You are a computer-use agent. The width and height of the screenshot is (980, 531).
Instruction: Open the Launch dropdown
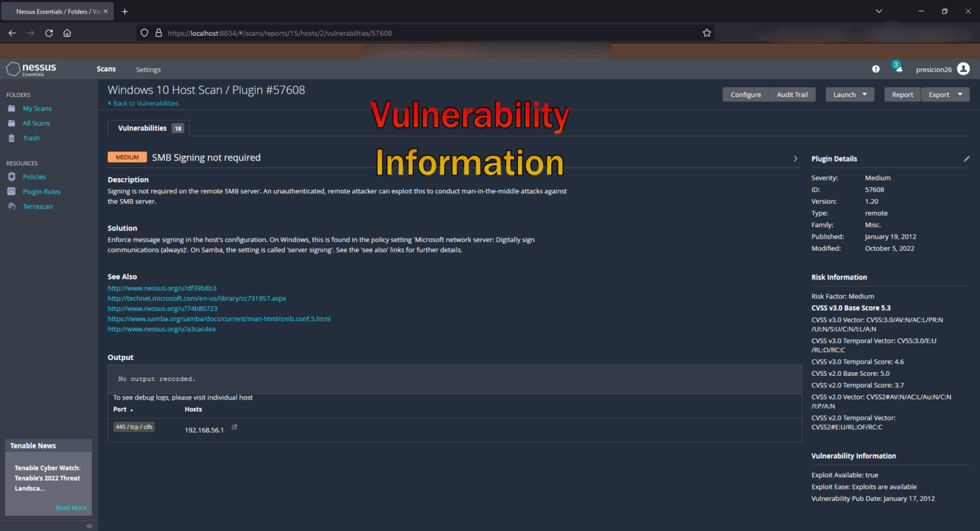pyautogui.click(x=850, y=94)
